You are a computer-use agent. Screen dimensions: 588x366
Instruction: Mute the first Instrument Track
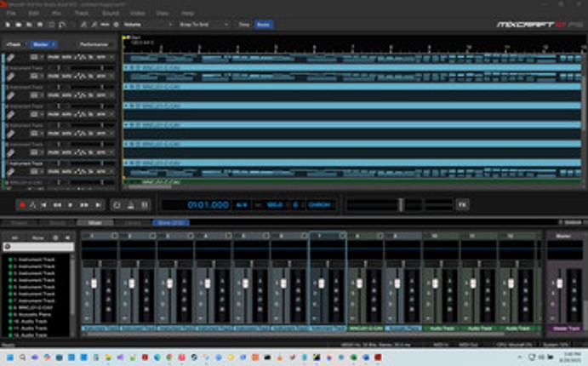tap(53, 56)
